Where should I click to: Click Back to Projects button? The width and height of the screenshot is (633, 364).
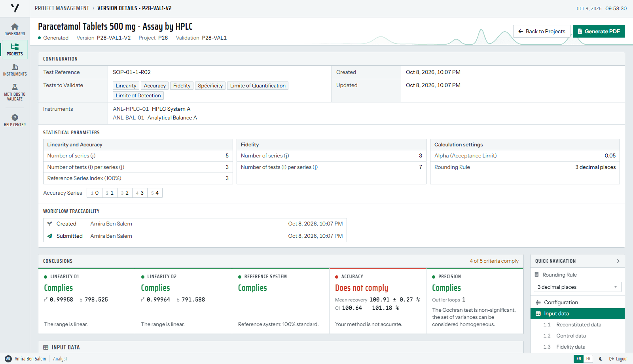point(542,31)
